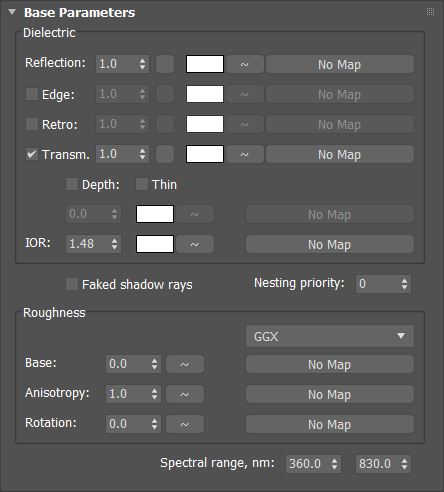
Task: Click the tilde button next to Rotation
Action: (x=185, y=424)
